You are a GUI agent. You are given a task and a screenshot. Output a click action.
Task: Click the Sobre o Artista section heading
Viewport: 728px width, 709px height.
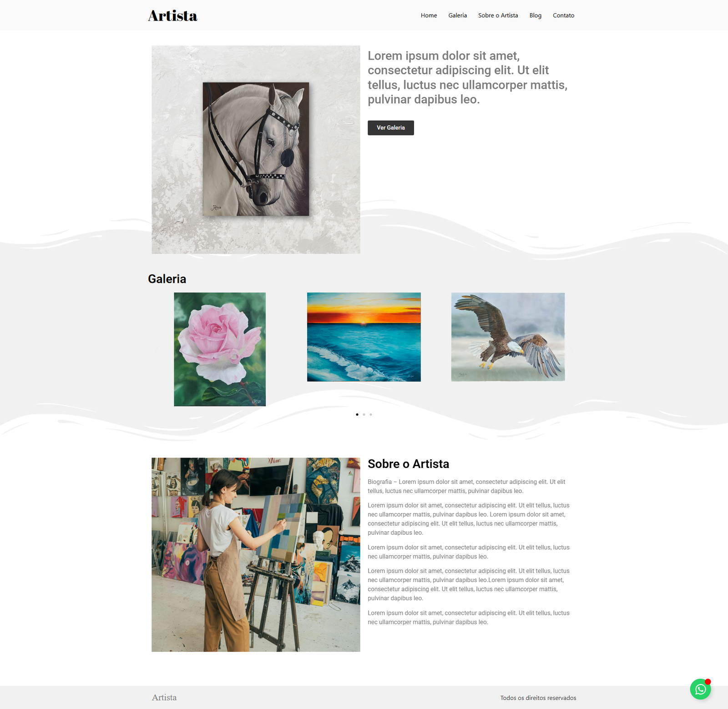(408, 464)
